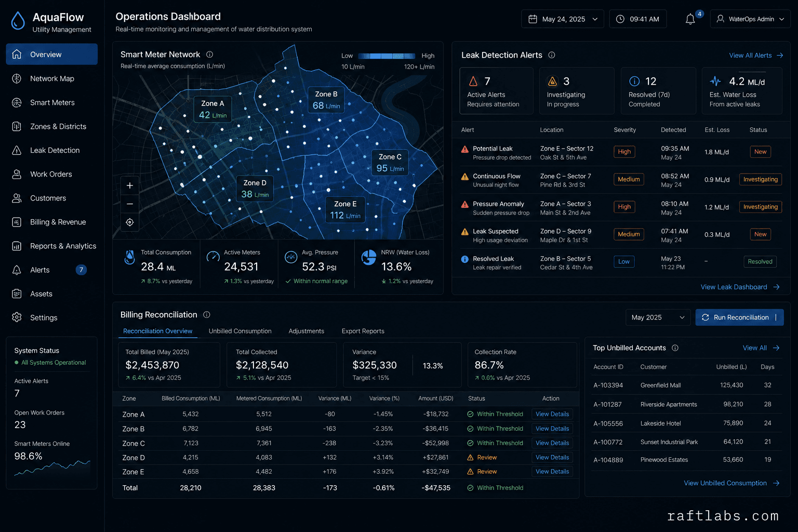Click the Run Reconciliation button
Viewport: 798px width, 532px height.
[x=739, y=317]
